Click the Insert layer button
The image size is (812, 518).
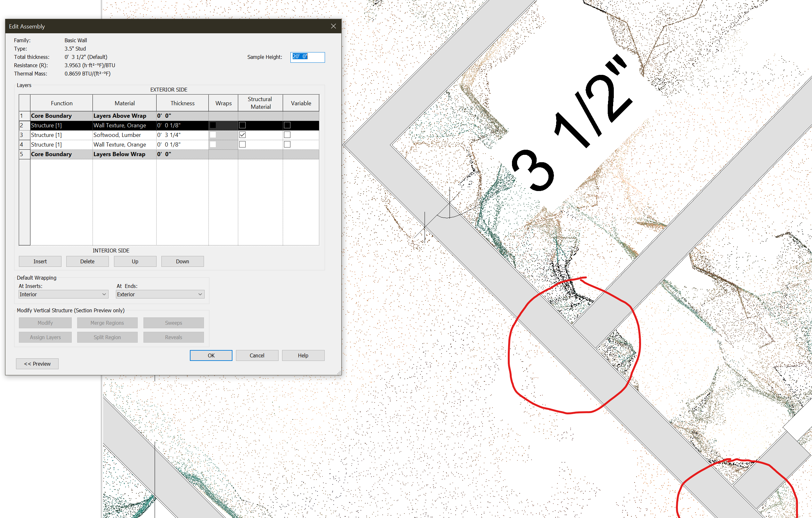[40, 261]
